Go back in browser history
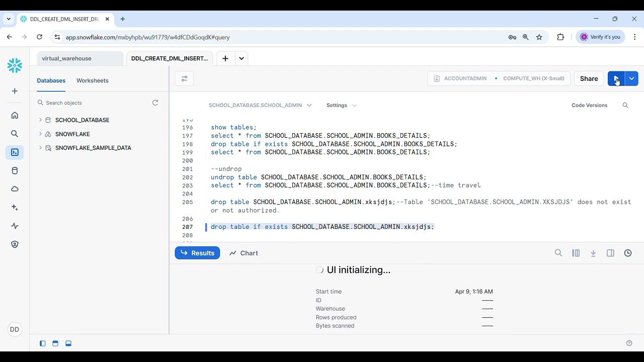644x362 pixels. click(9, 37)
